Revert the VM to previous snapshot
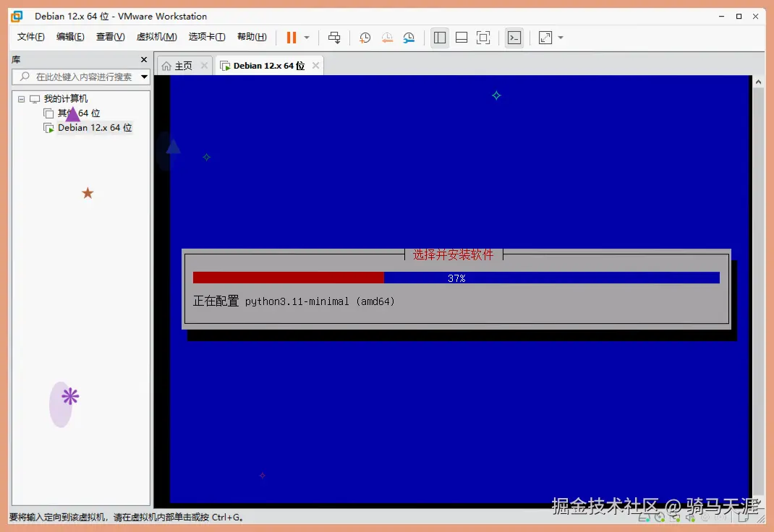Viewport: 774px width, 532px height. coord(387,38)
